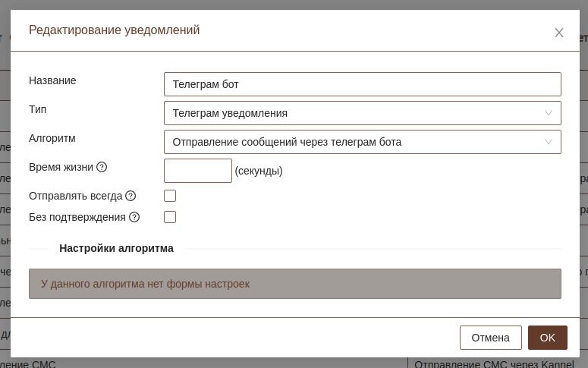Screen dimensions: 588x368
Task: Click help icon next to Время жизни
Action: click(x=102, y=167)
